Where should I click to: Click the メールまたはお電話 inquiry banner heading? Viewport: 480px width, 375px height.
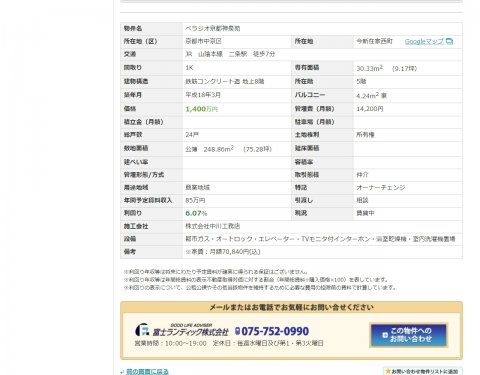[291, 307]
